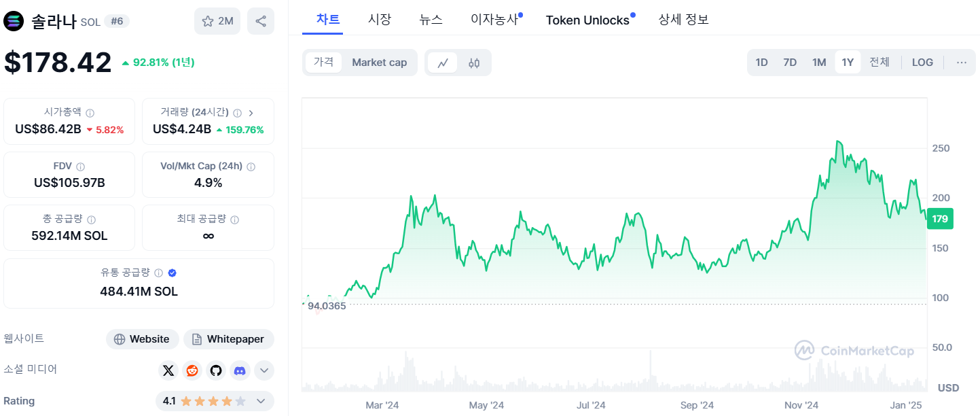Toggle Solana into your watchlist star
980x416 pixels.
(208, 21)
